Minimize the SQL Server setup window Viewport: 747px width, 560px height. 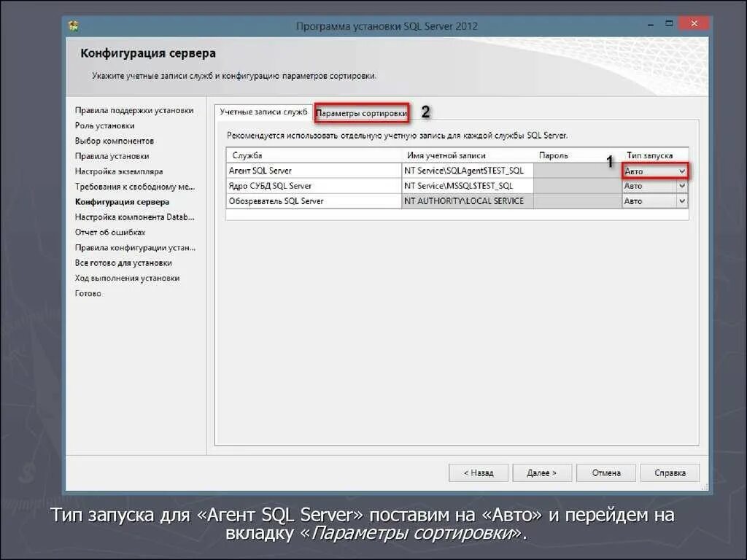coord(651,24)
